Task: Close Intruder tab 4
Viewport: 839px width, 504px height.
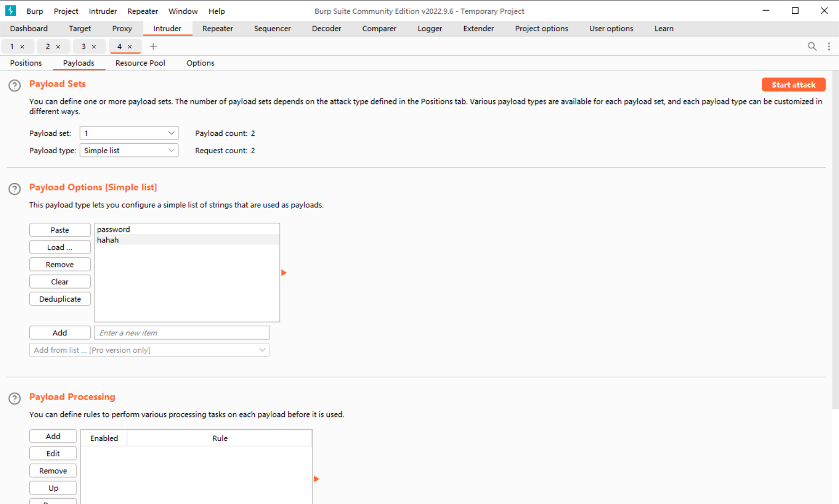Action: 130,47
